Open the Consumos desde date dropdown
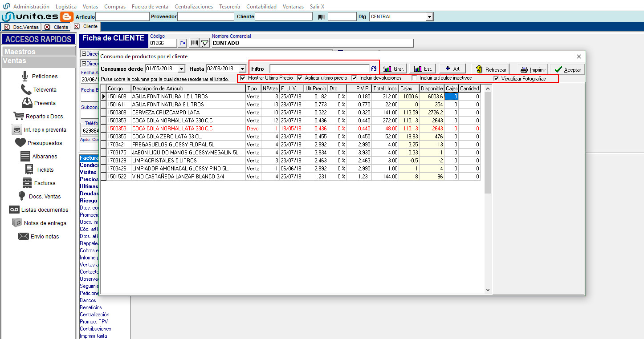The width and height of the screenshot is (644, 339). (x=181, y=69)
